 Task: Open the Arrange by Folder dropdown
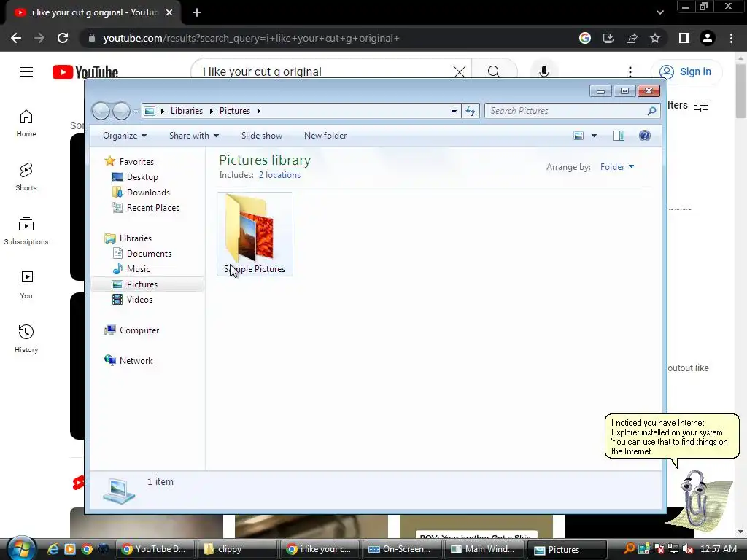coord(617,167)
